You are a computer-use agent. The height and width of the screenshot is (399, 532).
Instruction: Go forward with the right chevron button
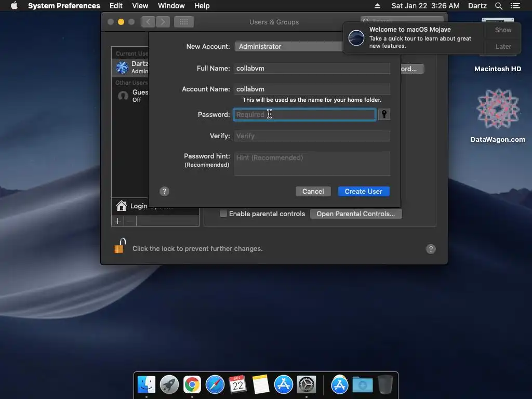point(163,22)
